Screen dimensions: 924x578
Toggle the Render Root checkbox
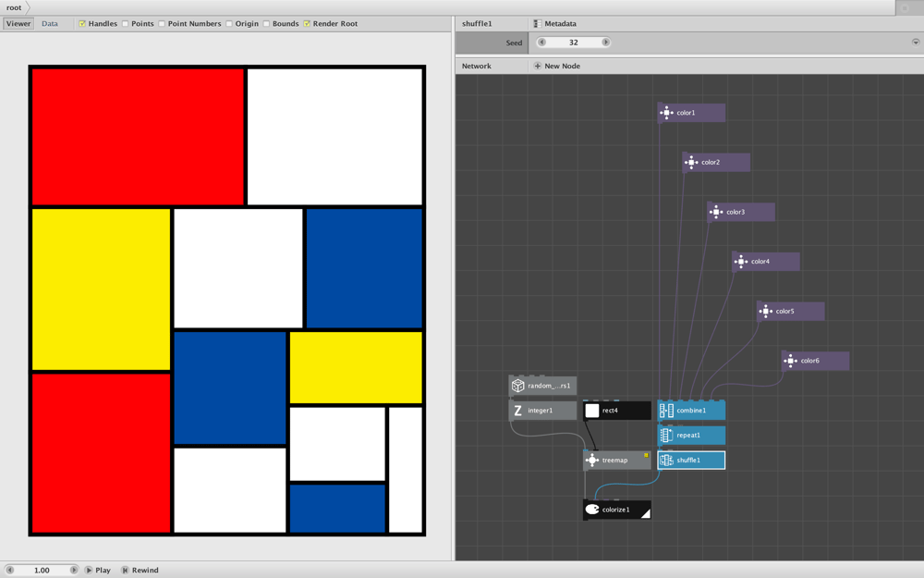click(307, 24)
